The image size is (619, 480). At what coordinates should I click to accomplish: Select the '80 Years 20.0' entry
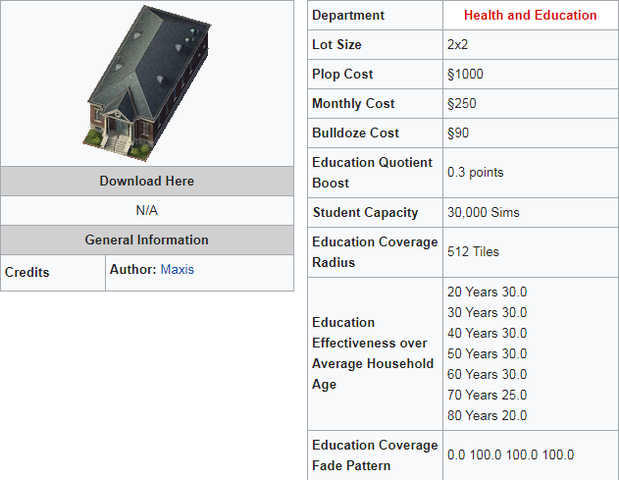click(x=487, y=415)
